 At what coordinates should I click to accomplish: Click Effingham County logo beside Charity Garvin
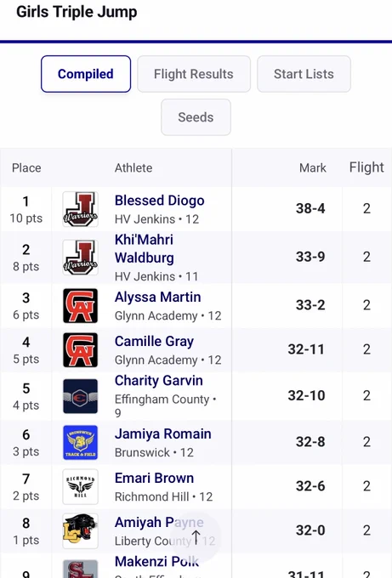81,396
